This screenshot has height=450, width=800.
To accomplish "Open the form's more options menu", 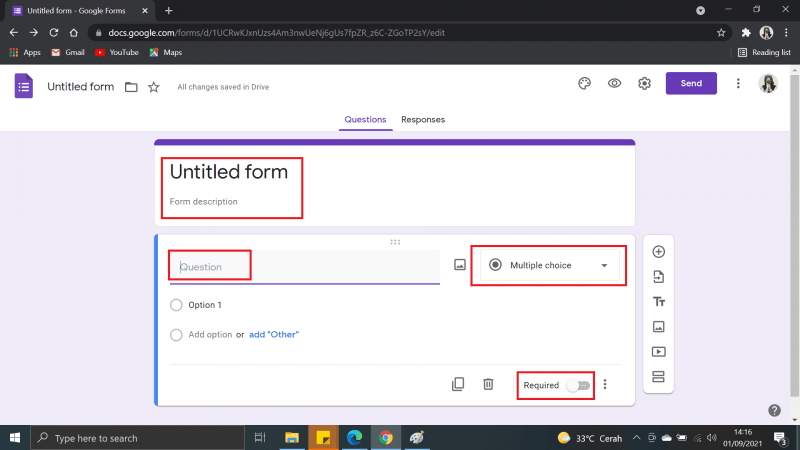I will (738, 83).
